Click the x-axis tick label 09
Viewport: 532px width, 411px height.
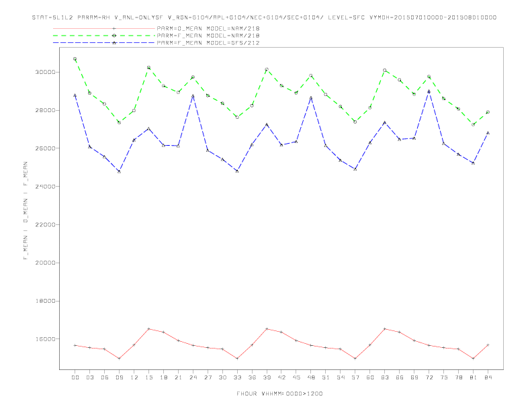click(x=120, y=377)
